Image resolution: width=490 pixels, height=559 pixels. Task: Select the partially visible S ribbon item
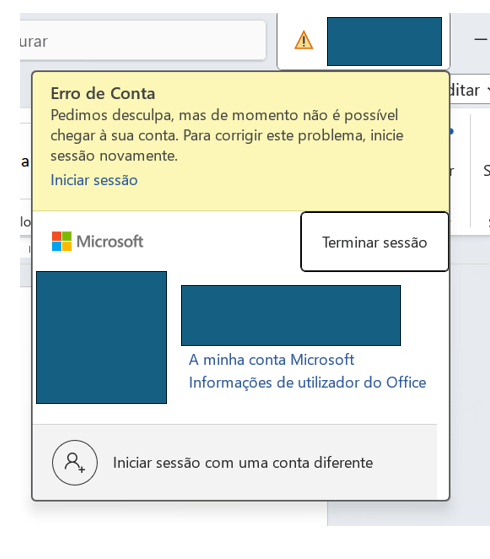tap(486, 170)
